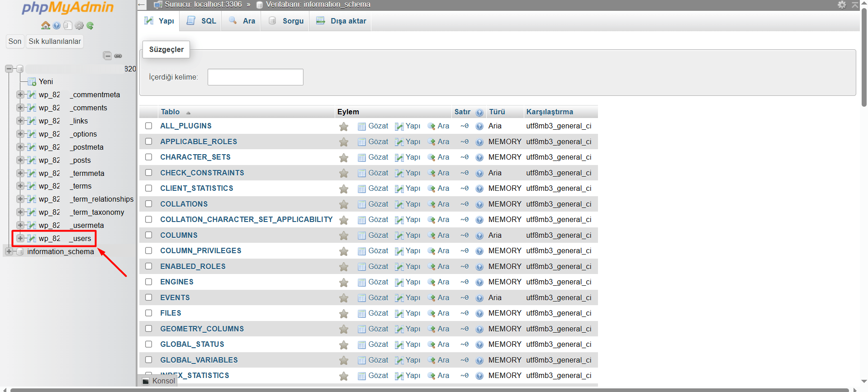
Task: Reload navigation panel with the green refresh icon
Action: coord(90,26)
